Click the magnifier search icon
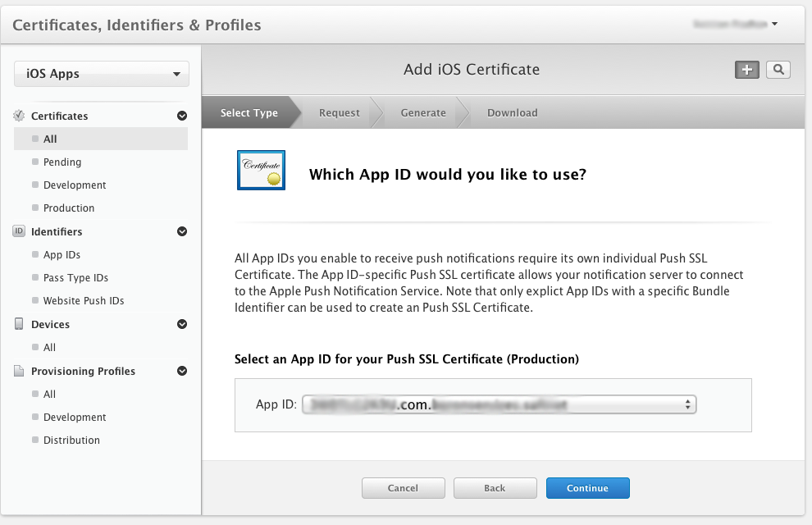The image size is (812, 525). pyautogui.click(x=778, y=70)
